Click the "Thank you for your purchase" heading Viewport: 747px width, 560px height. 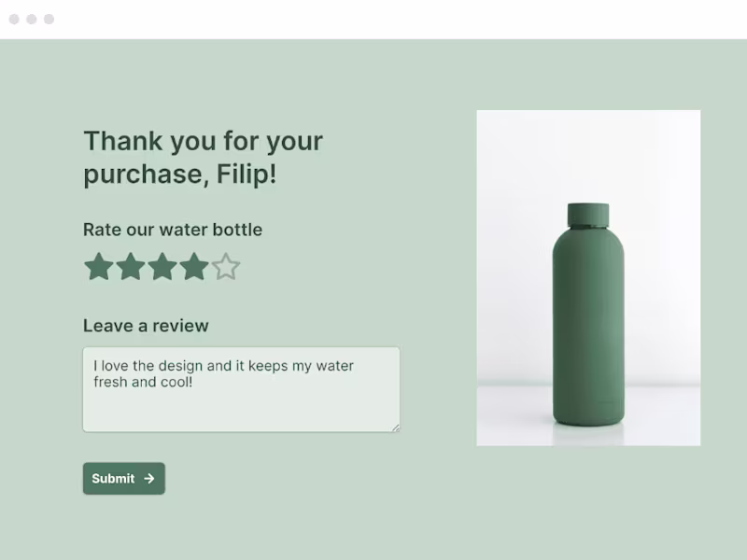click(x=203, y=142)
